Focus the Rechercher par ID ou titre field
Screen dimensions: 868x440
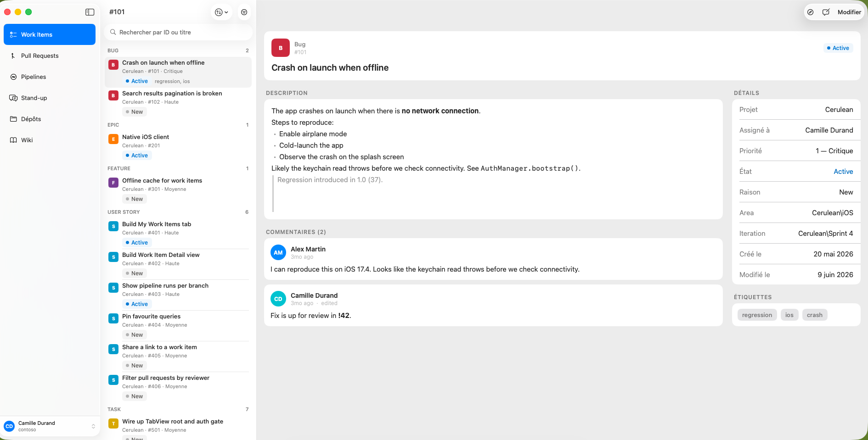pos(179,32)
